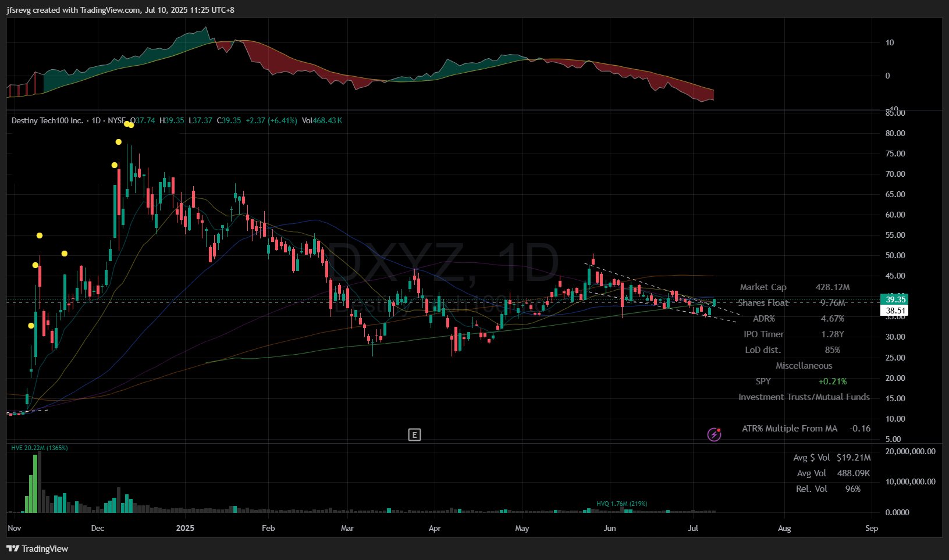Click the Vol 468.43K legend value
This screenshot has height=560, width=949.
tap(322, 120)
